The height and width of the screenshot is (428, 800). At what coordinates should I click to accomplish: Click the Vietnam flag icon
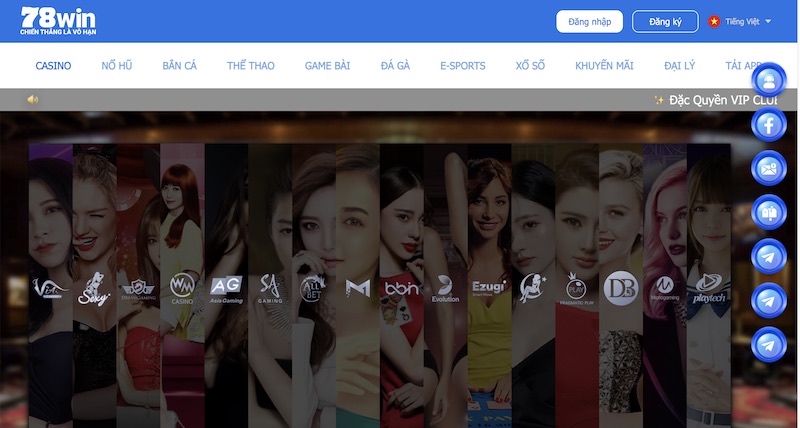pos(714,21)
